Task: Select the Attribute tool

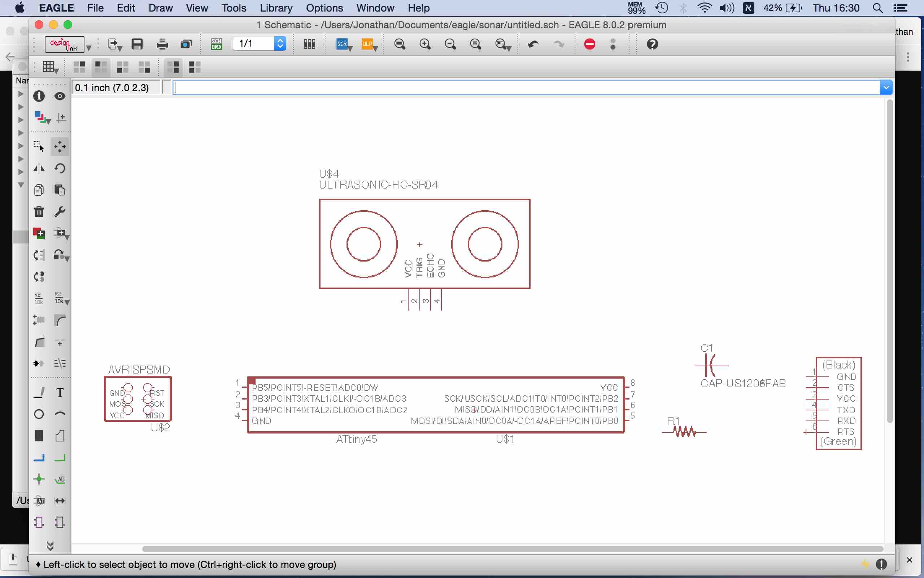Action: coord(39,501)
